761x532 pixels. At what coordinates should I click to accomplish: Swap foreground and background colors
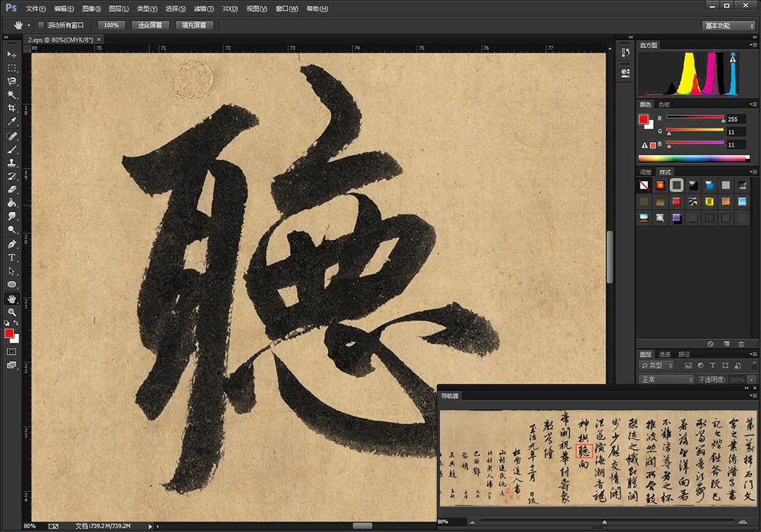16,323
